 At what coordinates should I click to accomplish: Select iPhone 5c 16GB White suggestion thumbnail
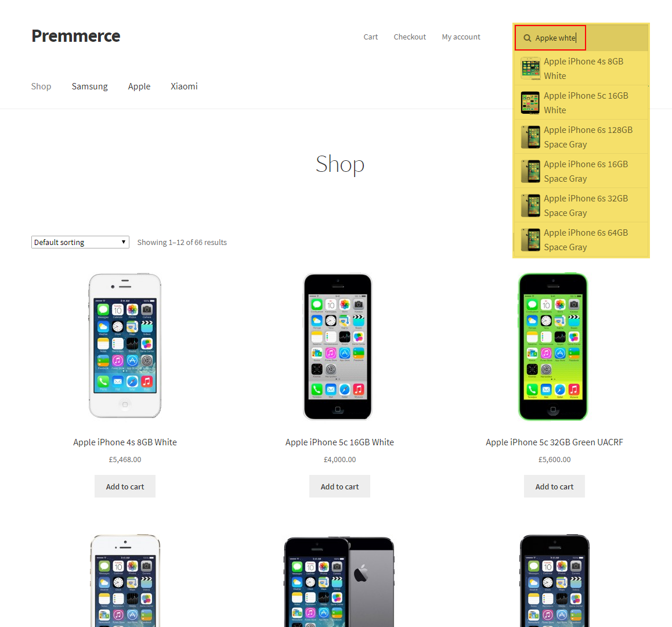(530, 103)
